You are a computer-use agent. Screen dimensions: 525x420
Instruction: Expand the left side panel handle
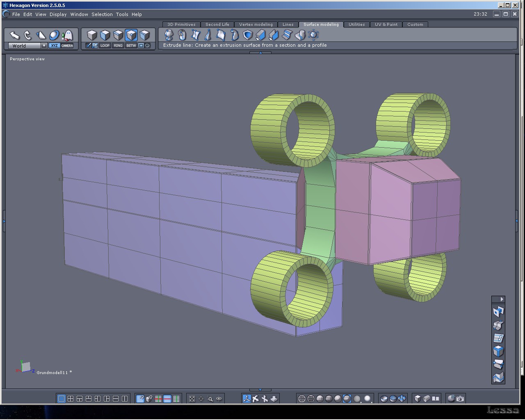click(4, 221)
